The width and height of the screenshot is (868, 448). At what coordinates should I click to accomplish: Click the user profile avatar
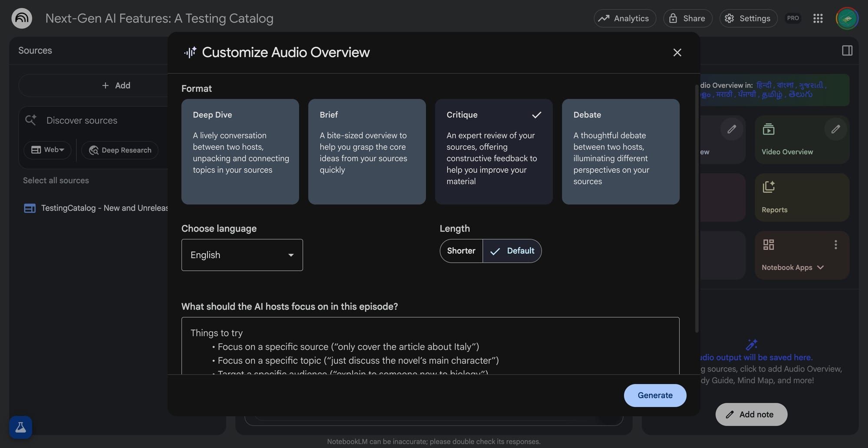pos(847,18)
